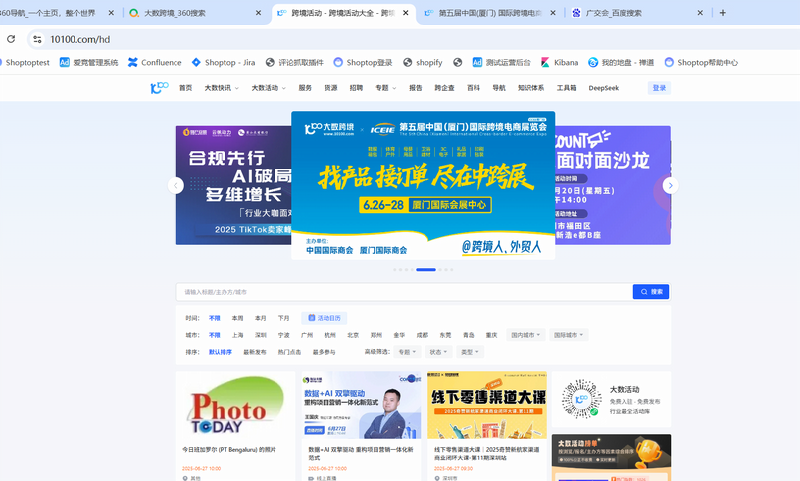Open the 专题 dropdown in 高级筛选

click(x=407, y=352)
